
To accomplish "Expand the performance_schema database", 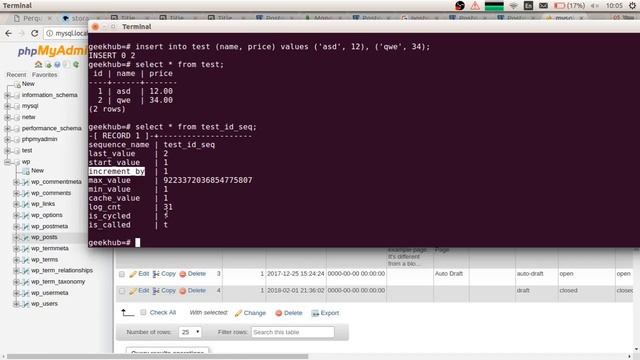I will pos(7,129).
